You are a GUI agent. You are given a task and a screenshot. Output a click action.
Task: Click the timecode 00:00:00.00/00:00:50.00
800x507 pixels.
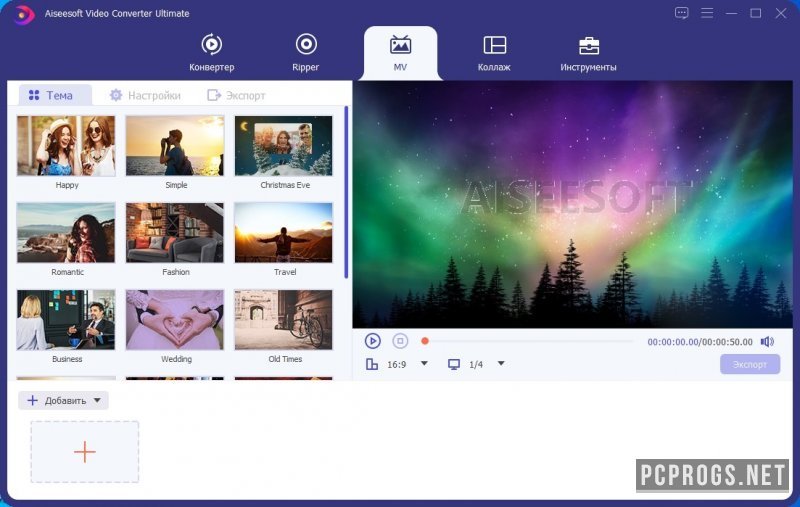click(700, 342)
